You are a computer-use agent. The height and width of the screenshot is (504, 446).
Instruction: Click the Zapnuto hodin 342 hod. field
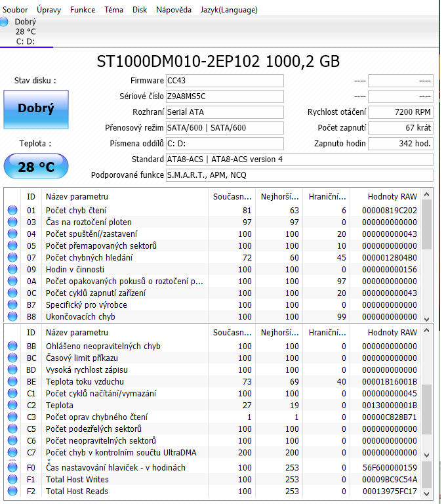[401, 144]
